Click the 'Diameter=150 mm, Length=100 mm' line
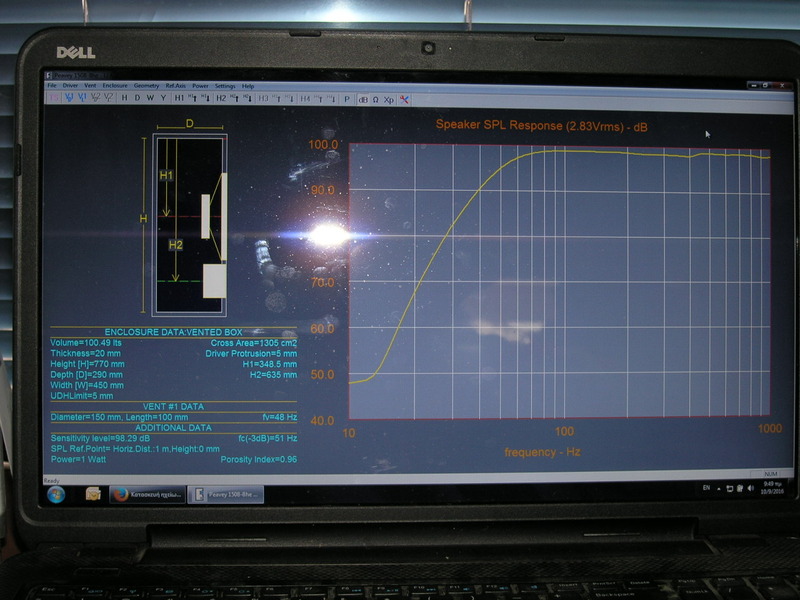The image size is (800, 600). tap(119, 417)
